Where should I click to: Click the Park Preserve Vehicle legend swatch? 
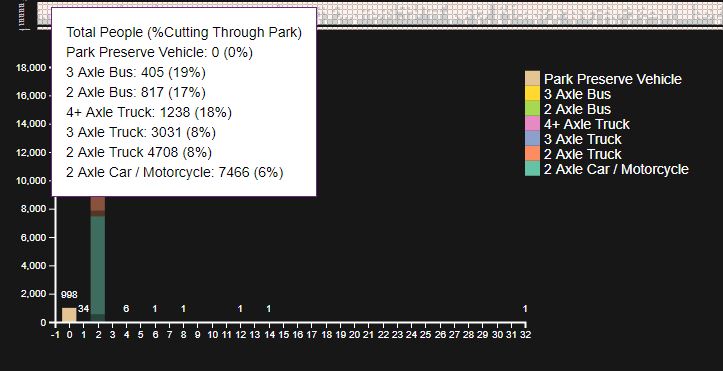coord(533,78)
